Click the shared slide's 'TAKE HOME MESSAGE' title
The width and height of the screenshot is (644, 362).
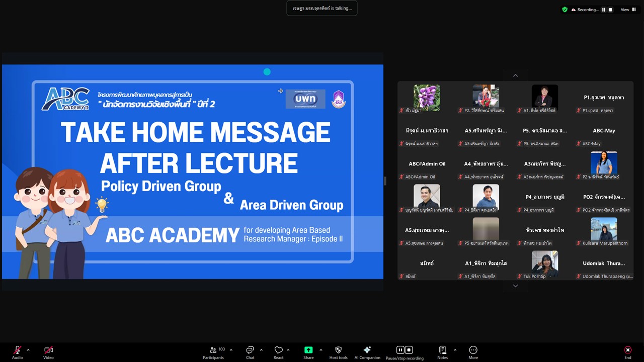coord(196,132)
